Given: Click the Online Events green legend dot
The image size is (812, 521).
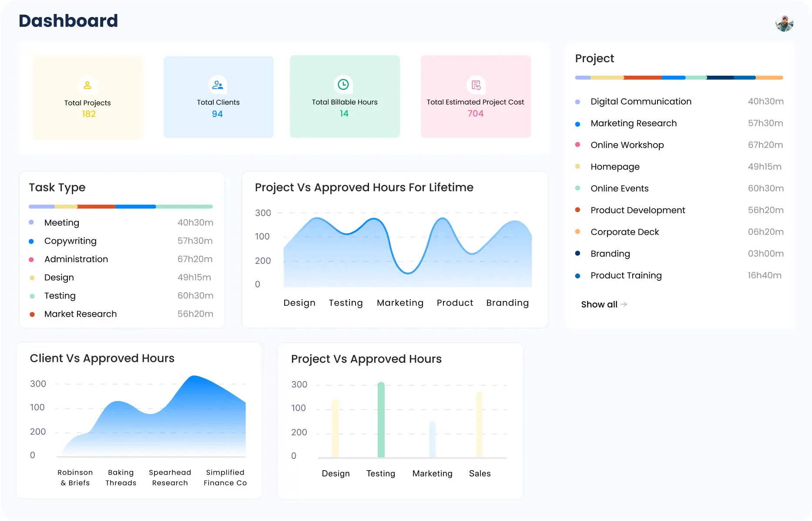Looking at the screenshot, I should click(577, 188).
